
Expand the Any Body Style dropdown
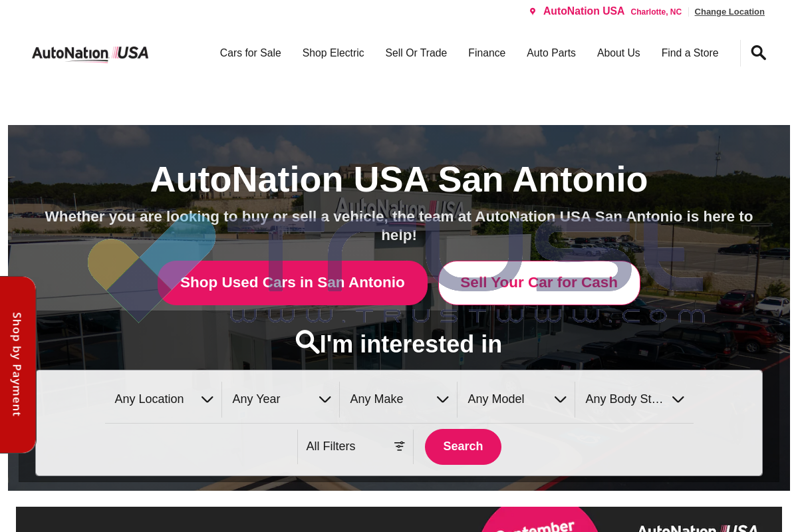tap(634, 400)
